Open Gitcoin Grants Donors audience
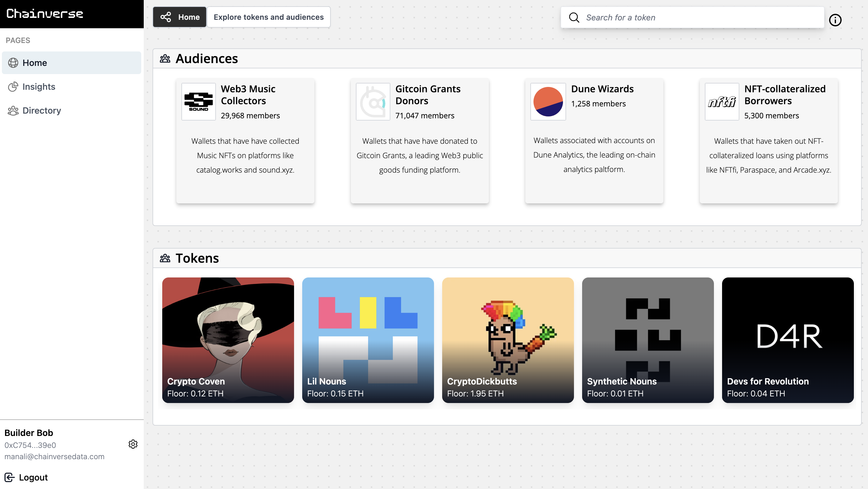 click(420, 141)
